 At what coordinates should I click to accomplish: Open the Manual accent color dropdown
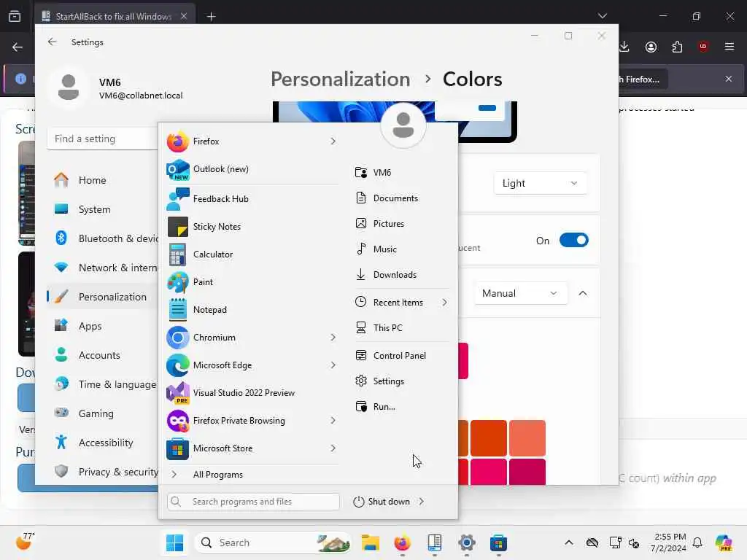[x=520, y=293]
